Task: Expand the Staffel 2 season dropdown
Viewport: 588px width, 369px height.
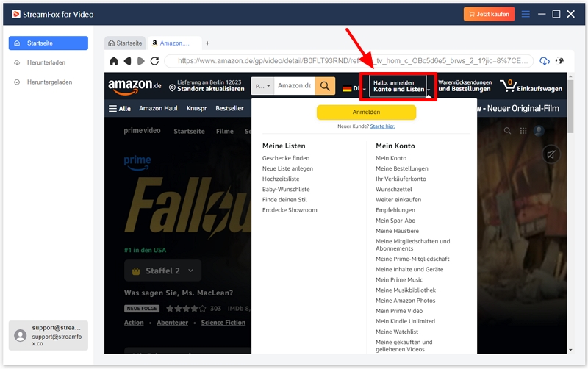Action: (162, 271)
